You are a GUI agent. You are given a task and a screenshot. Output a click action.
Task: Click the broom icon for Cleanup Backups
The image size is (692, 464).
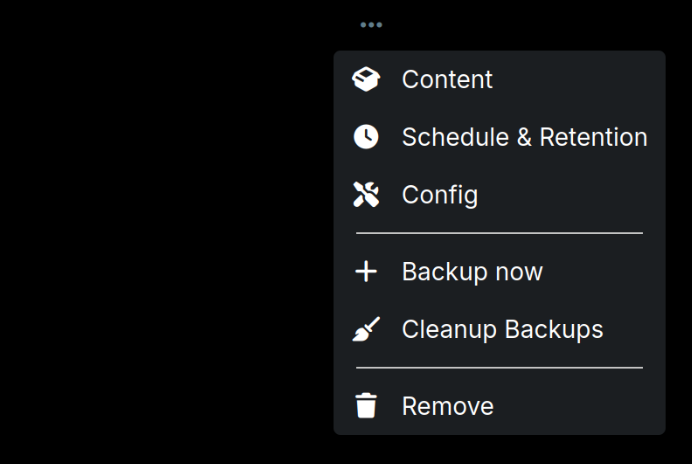pyautogui.click(x=367, y=329)
